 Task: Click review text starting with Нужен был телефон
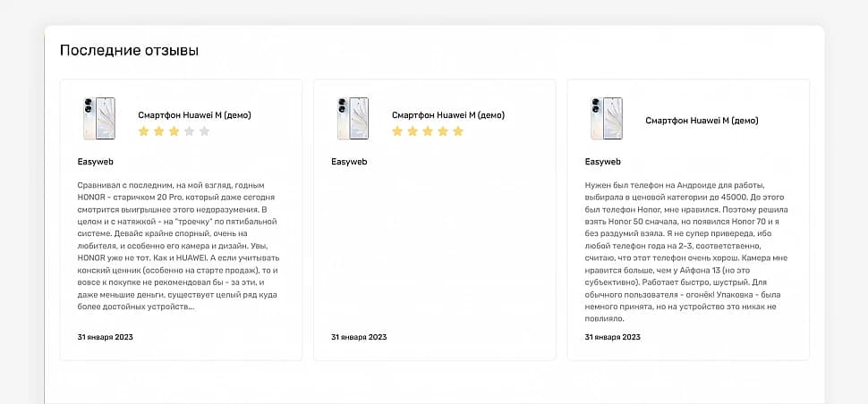point(686,251)
